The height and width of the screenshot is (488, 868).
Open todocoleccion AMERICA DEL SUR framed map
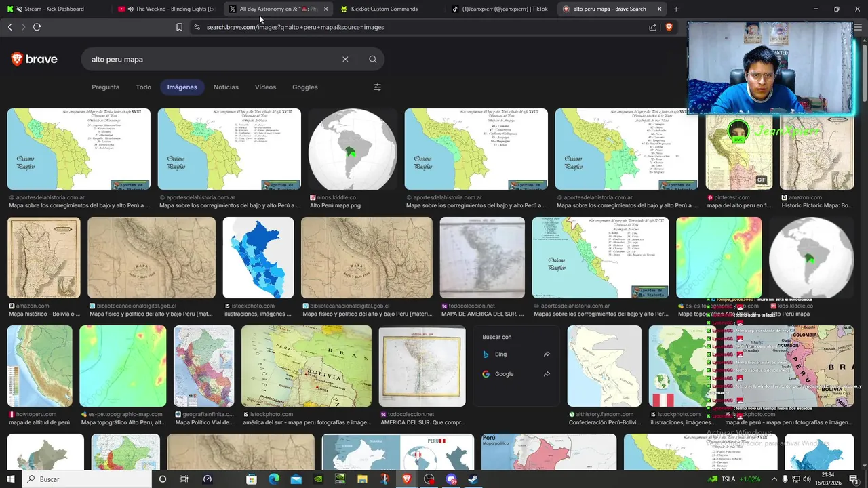[x=422, y=366]
